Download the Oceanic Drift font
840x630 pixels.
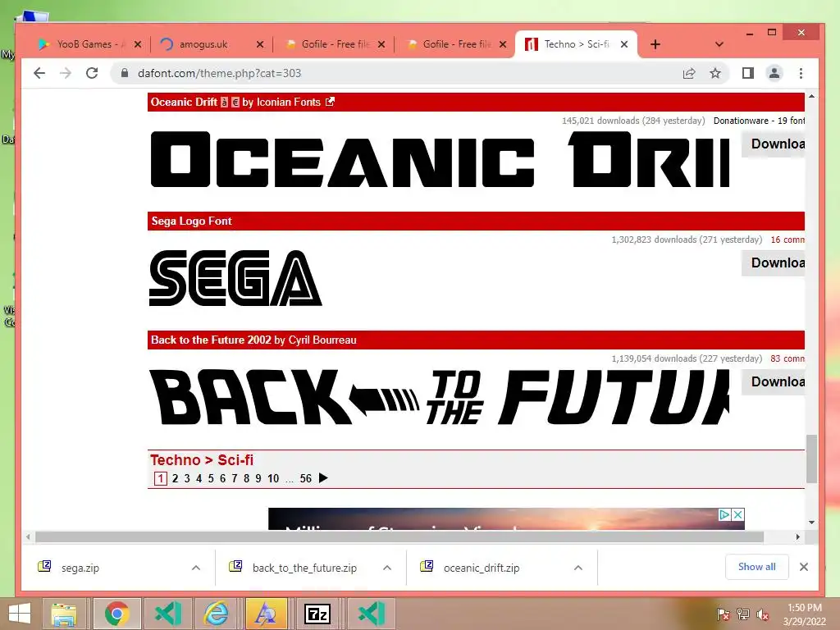tap(774, 144)
